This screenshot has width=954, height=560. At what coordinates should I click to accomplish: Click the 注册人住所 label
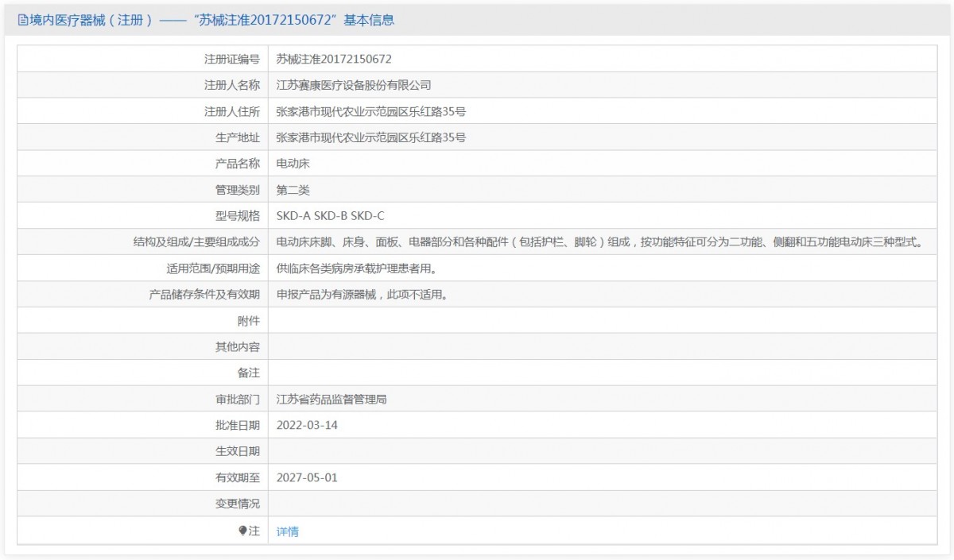232,111
